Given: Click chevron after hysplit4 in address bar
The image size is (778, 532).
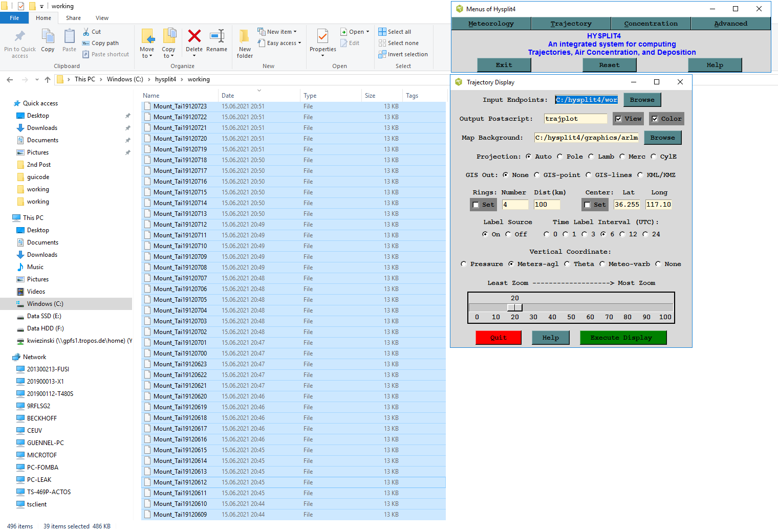Looking at the screenshot, I should [x=182, y=79].
